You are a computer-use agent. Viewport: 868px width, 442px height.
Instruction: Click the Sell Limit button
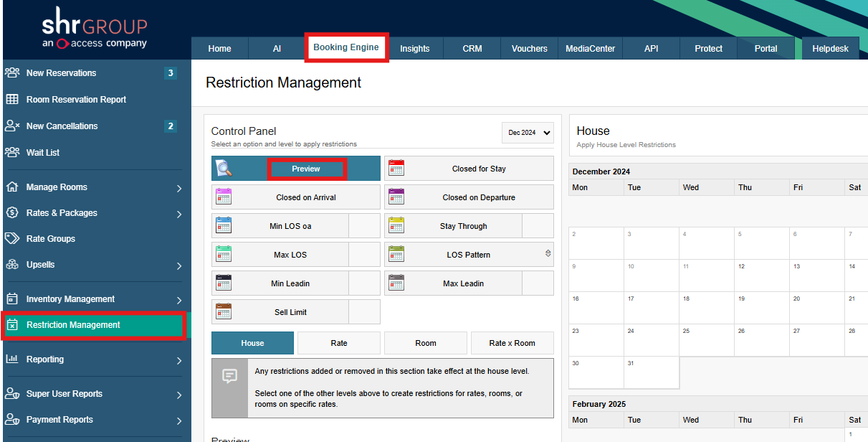[x=280, y=312]
